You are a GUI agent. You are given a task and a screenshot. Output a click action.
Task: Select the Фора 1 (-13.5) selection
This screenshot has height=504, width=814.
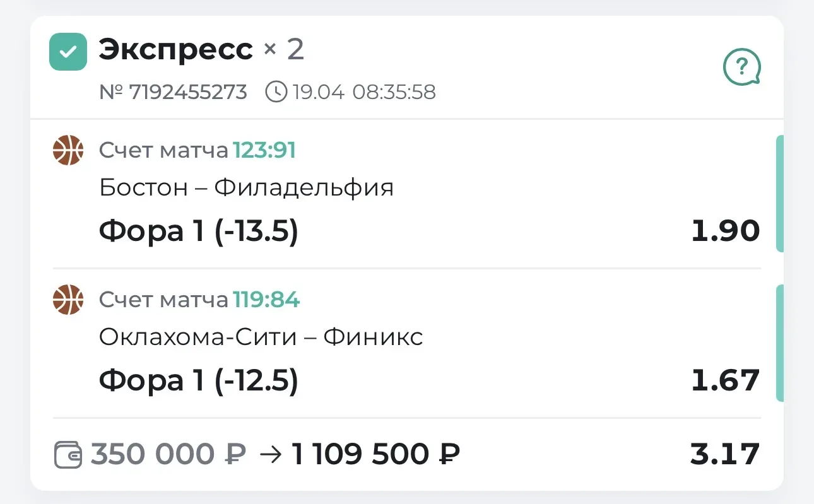pyautogui.click(x=198, y=231)
